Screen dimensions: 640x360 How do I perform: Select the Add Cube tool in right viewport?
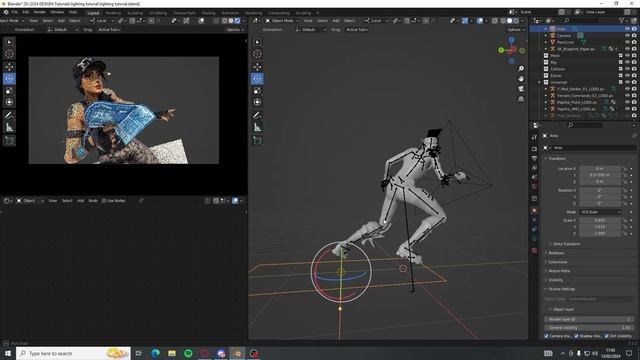click(257, 140)
